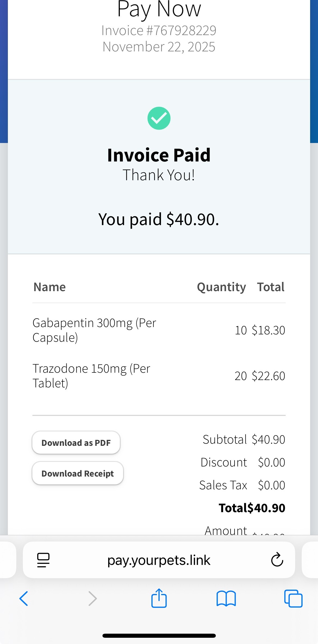Tap the pay.yourpets.link address field

[159, 560]
